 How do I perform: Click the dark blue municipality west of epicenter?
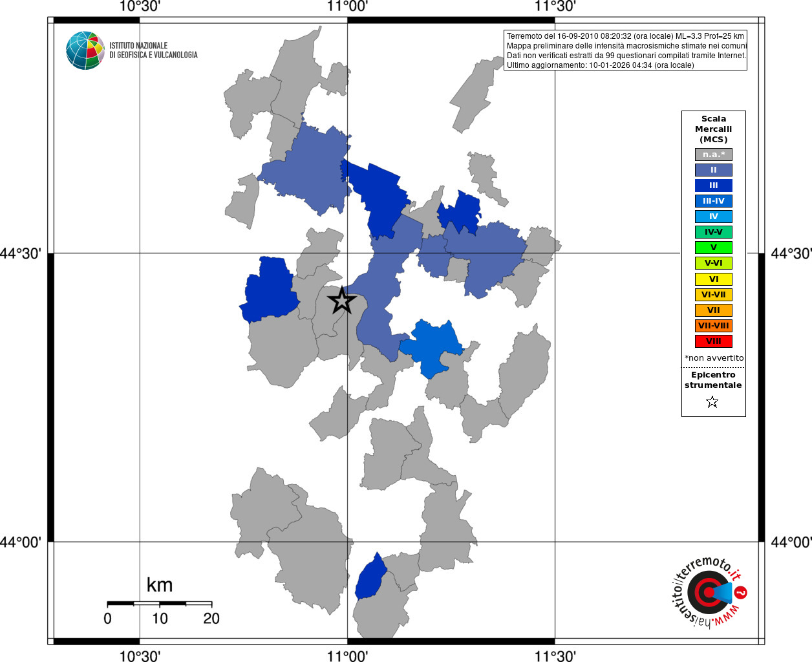(x=270, y=290)
